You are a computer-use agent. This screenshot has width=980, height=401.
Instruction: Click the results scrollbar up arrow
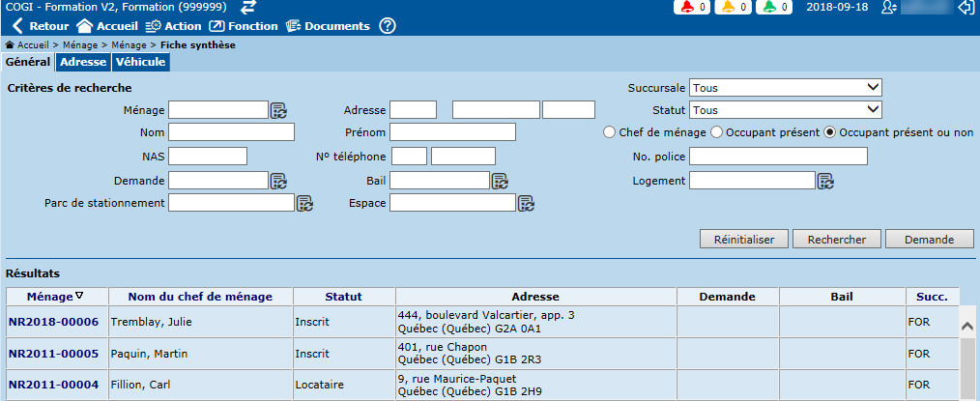click(968, 327)
